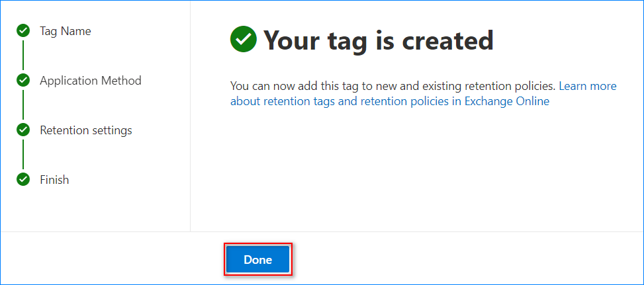Viewport: 644px width, 285px height.
Task: Open the 'Learn more' hyperlink text
Action: click(588, 86)
